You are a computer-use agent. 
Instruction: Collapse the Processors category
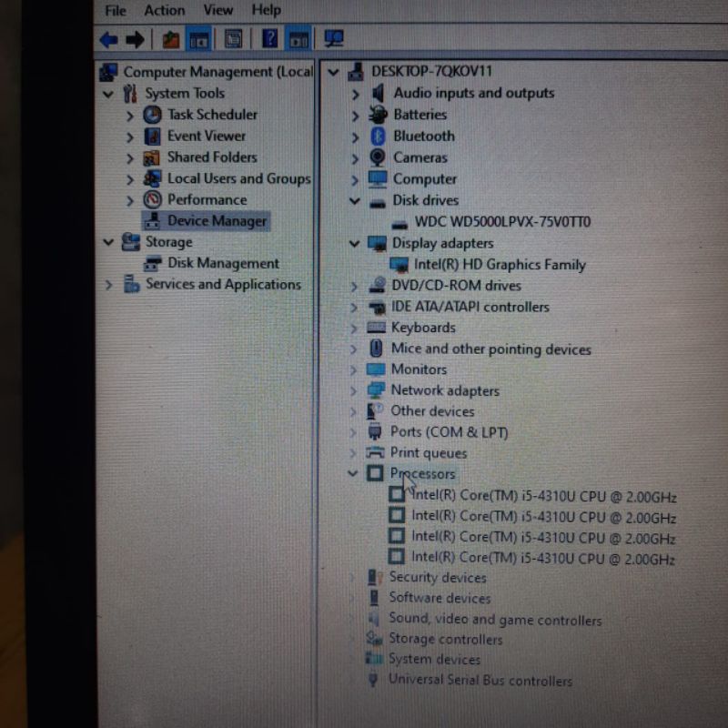pyautogui.click(x=353, y=473)
